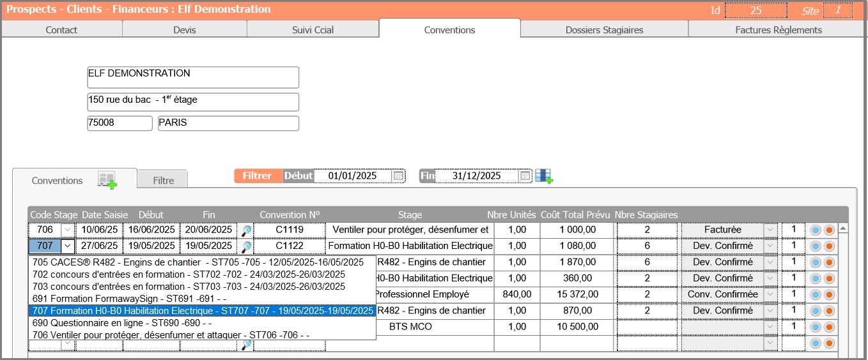Screen dimensions: 868x360
Task: Switch to the Factures Règlements tab
Action: (x=778, y=30)
